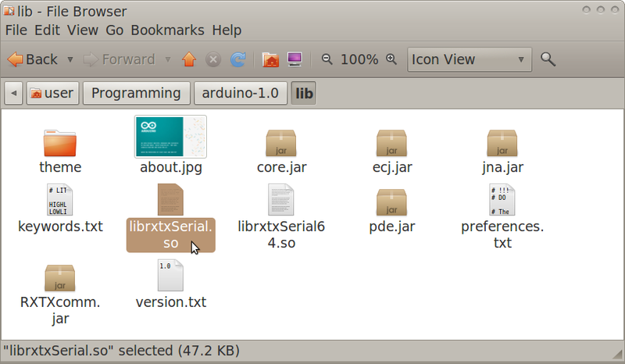Click the version.txt file name label
This screenshot has width=625, height=364.
(171, 302)
